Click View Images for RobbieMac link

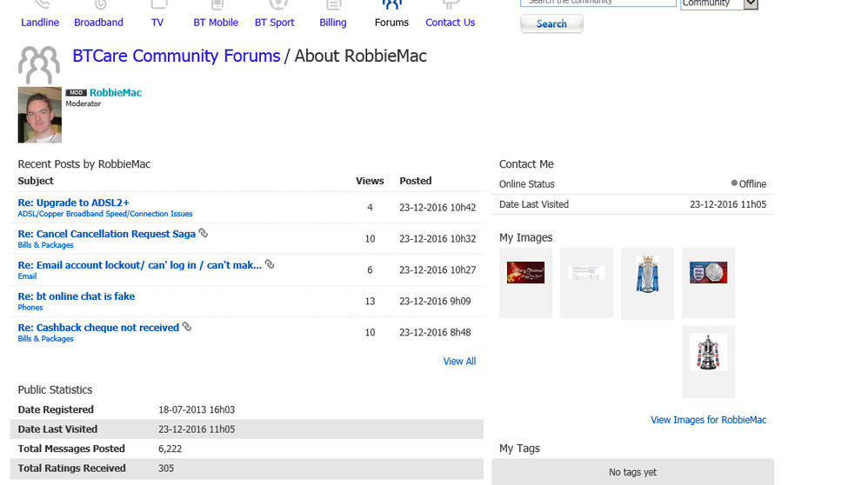[x=709, y=420]
